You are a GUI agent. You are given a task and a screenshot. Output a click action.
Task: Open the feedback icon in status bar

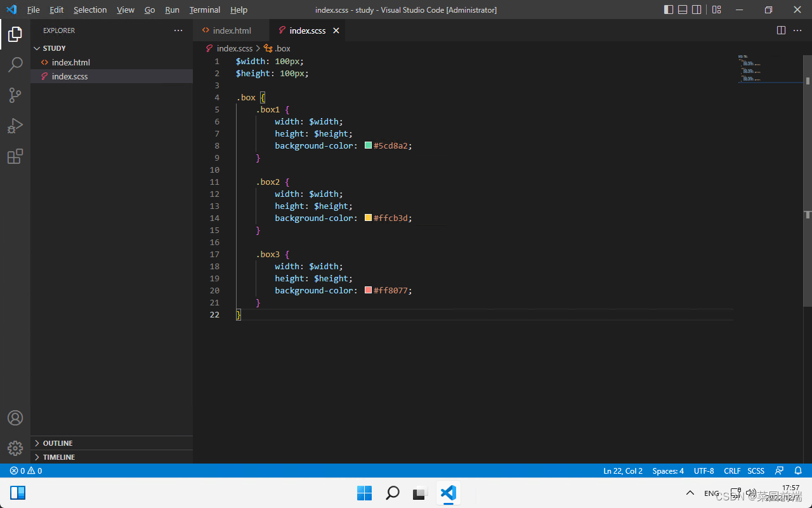coord(779,471)
